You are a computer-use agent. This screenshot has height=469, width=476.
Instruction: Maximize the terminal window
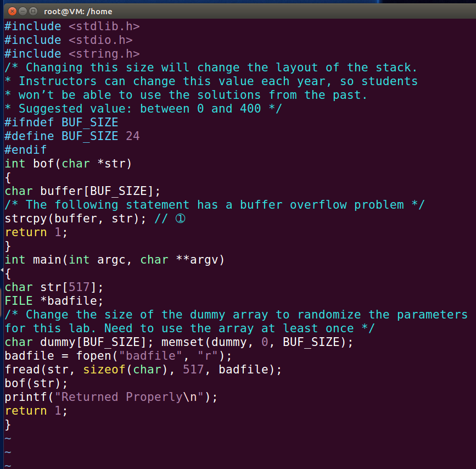33,11
